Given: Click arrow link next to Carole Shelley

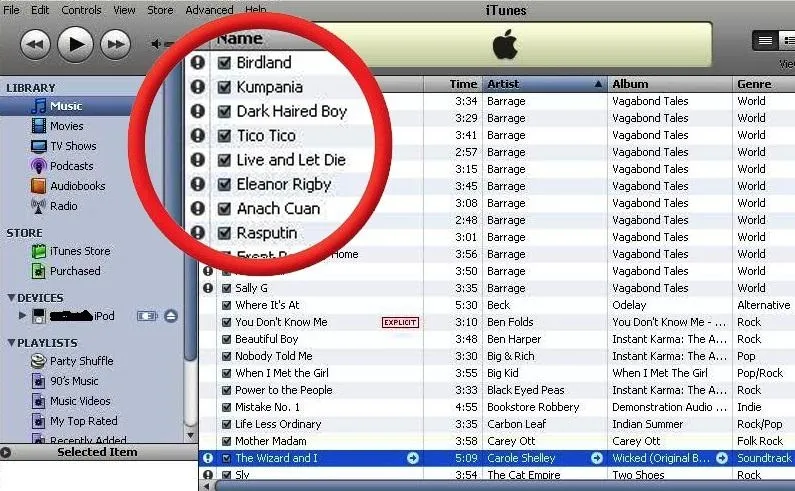Looking at the screenshot, I should point(597,458).
